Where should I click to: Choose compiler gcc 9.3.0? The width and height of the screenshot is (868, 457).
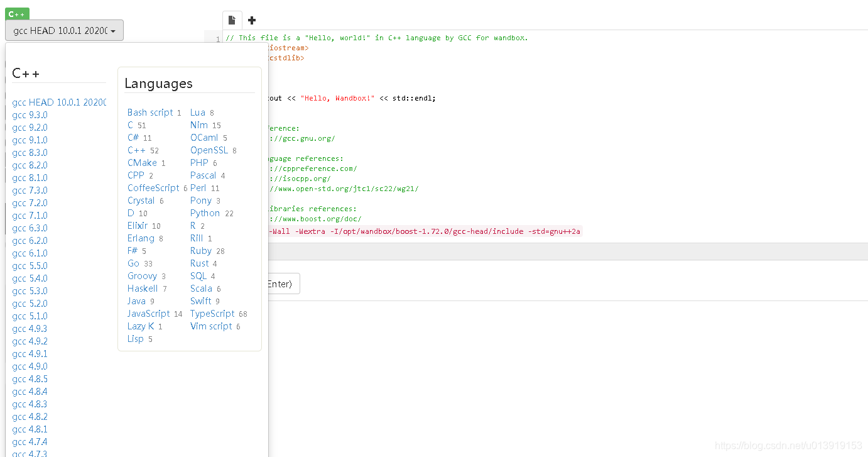point(30,115)
